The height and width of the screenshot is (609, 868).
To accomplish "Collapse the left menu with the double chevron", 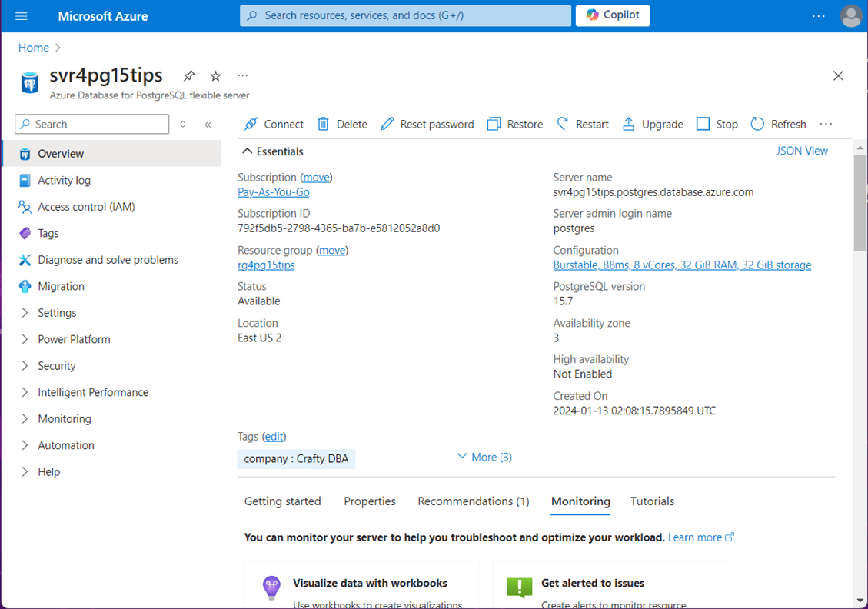I will 208,125.
